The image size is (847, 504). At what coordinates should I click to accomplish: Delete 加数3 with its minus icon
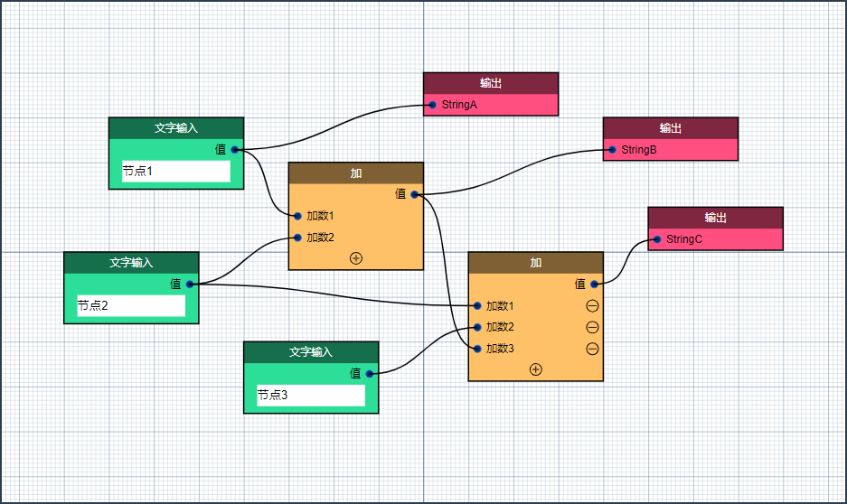coord(592,349)
